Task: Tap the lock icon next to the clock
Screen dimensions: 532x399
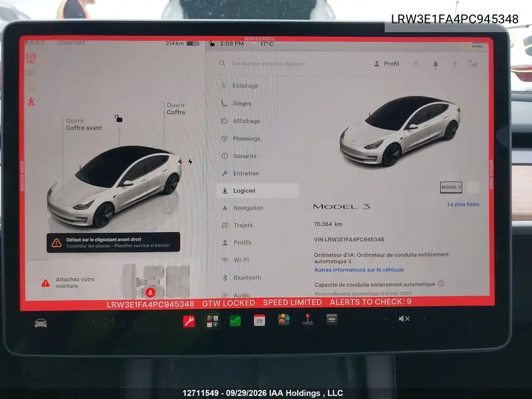Action: tap(212, 43)
